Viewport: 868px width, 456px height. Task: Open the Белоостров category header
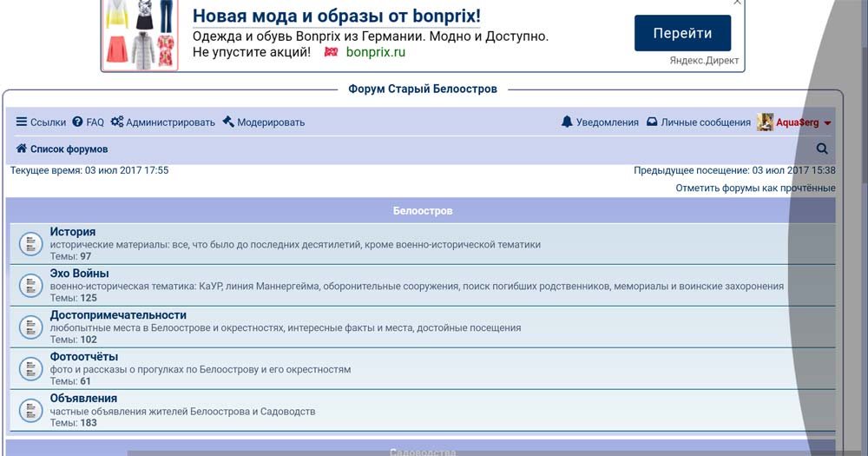[x=422, y=211]
